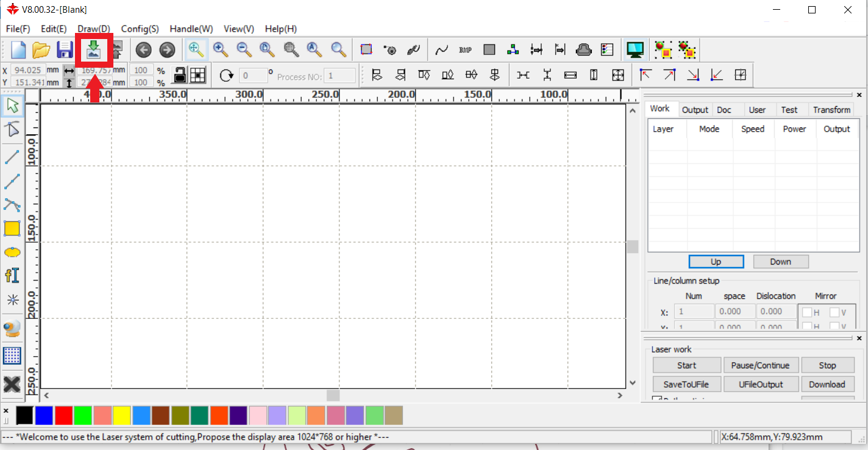
Task: Pick the bright green color swatch
Action: click(83, 416)
